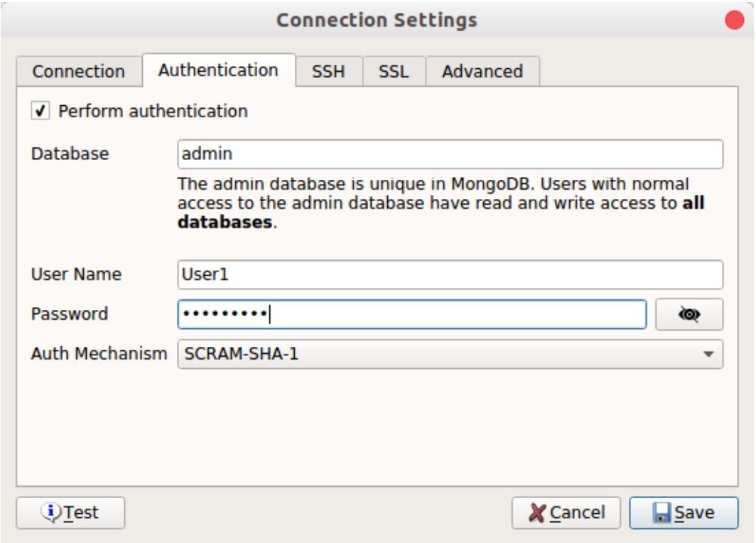
Task: Click the User Name field with User1
Action: [x=450, y=275]
